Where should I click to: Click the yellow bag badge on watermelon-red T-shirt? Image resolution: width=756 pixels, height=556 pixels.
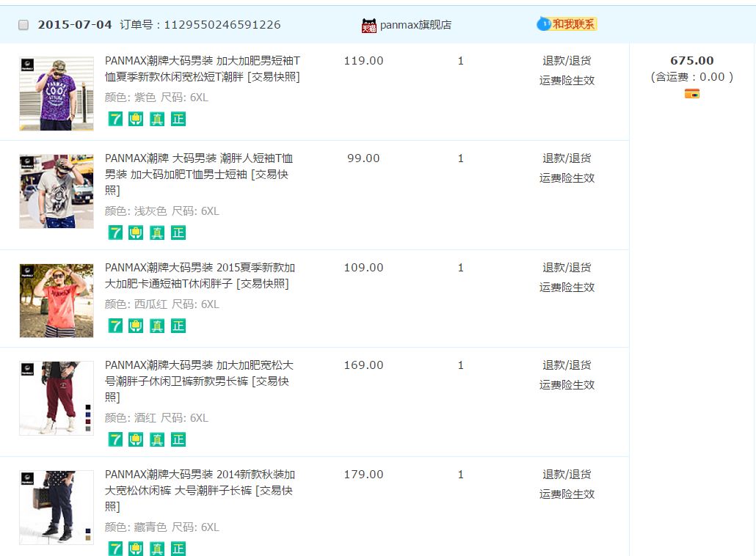136,326
